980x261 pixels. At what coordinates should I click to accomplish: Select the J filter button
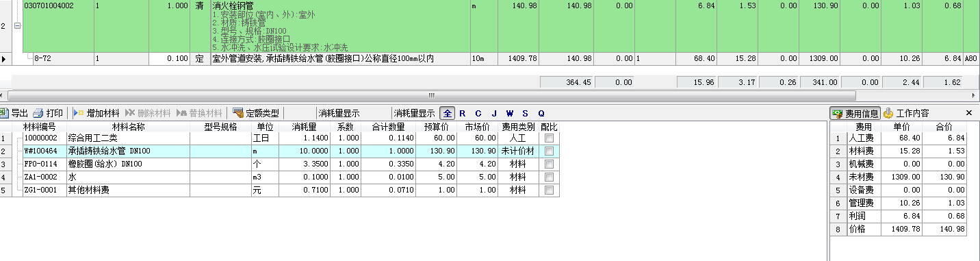tap(494, 113)
